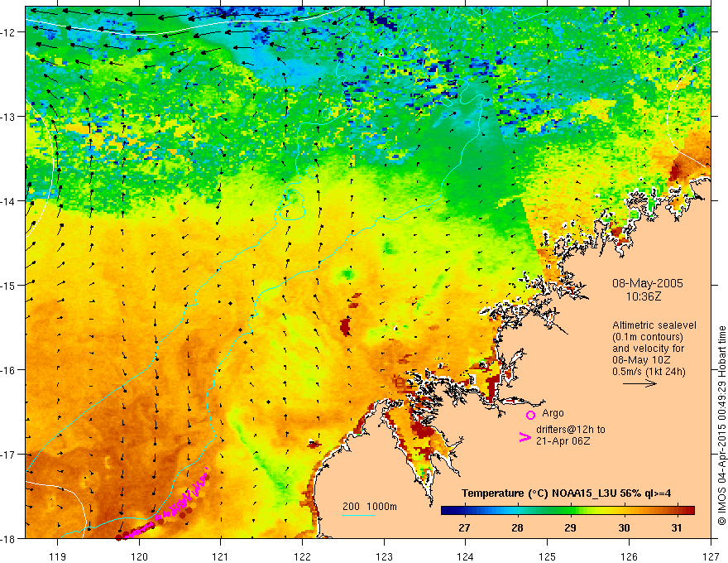
Task: Click the magenta Argo circle legend symbol
Action: [530, 415]
